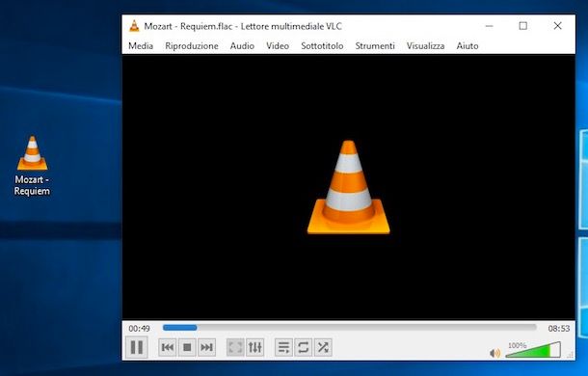Click total duration 08:53 label
The width and height of the screenshot is (588, 376).
(x=559, y=329)
